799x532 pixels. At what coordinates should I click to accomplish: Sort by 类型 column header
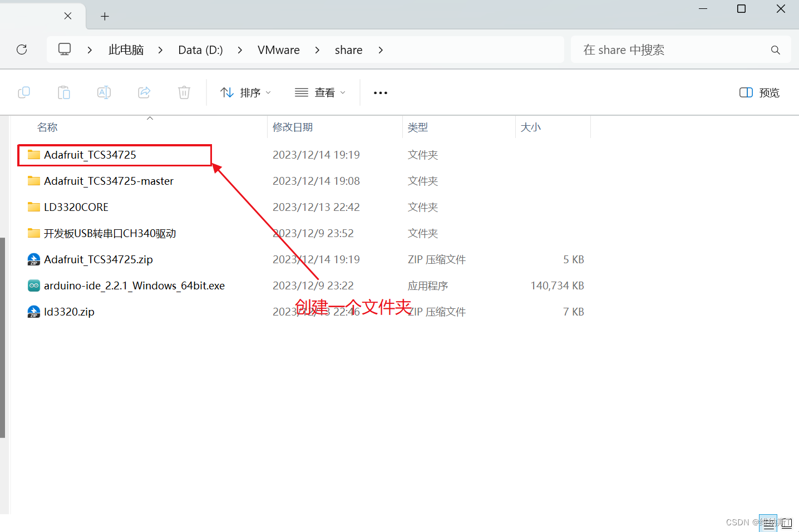(418, 127)
